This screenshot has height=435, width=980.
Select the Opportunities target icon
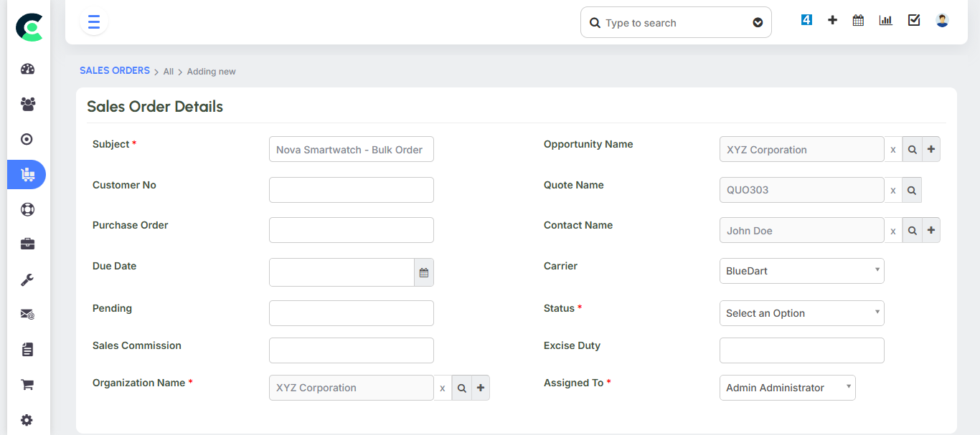(x=27, y=138)
